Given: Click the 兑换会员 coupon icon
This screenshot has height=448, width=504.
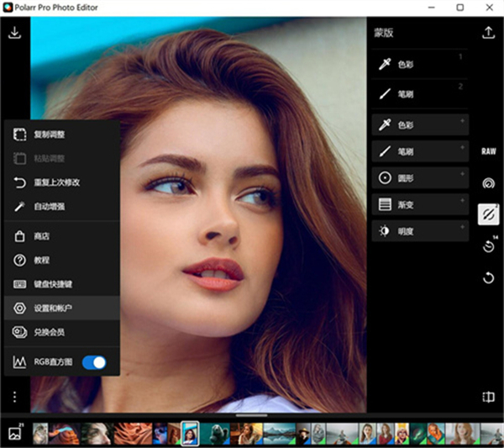Looking at the screenshot, I should click(x=19, y=332).
